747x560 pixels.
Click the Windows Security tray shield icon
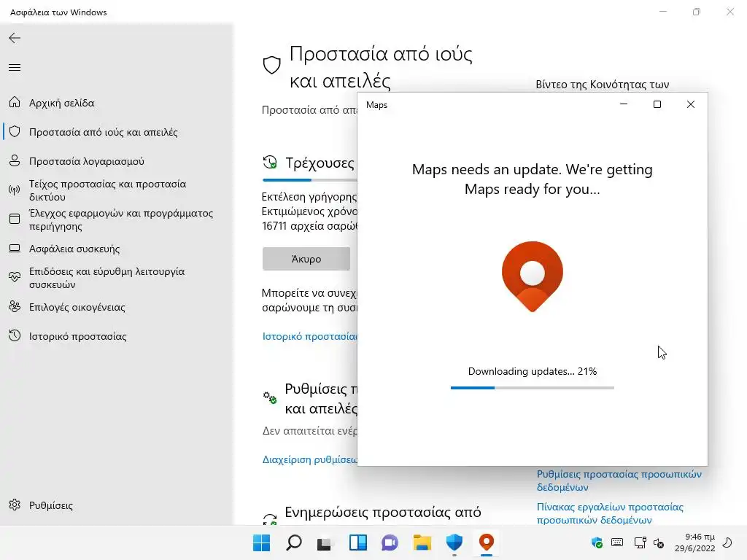597,542
